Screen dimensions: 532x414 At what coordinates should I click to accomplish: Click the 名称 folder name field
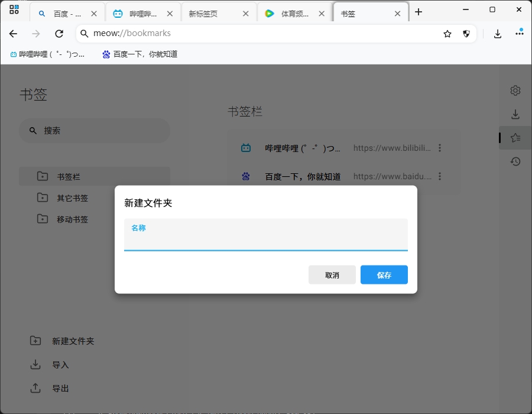point(266,235)
